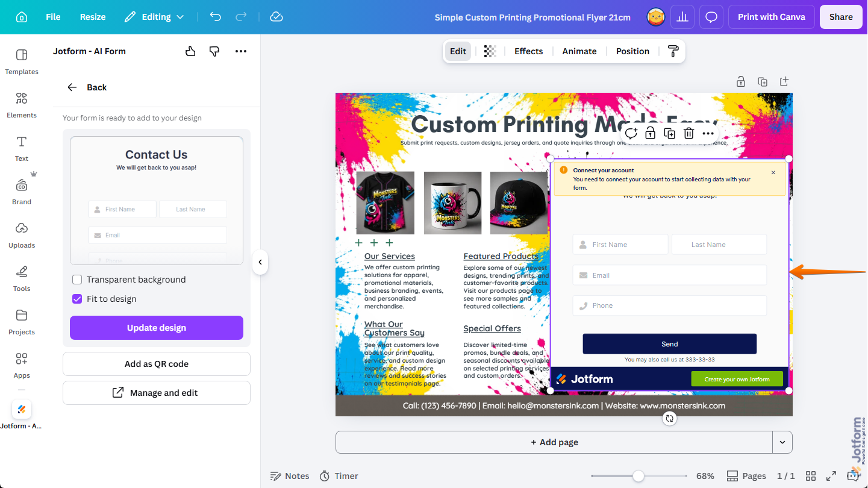Uncheck Fit to design checkbox
Image resolution: width=868 pixels, height=488 pixels.
pos(77,299)
